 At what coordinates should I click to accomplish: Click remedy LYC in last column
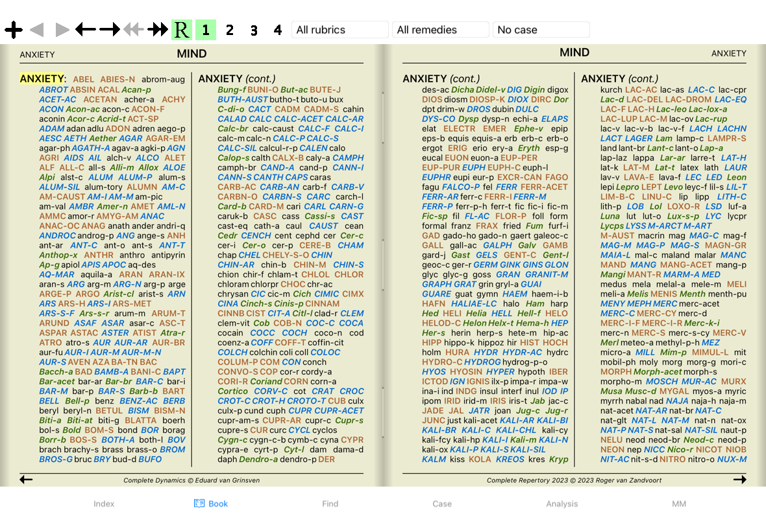713,216
